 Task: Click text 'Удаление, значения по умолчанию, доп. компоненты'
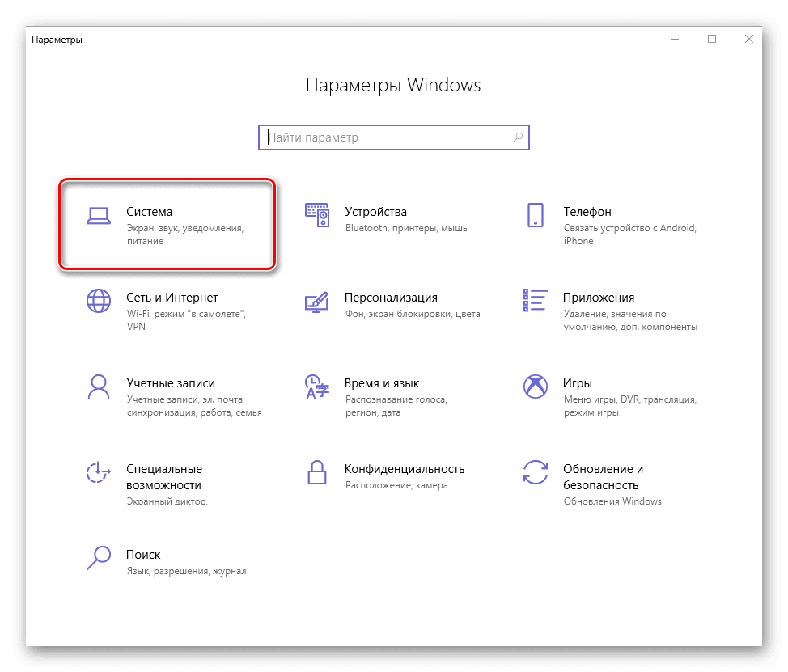(630, 320)
